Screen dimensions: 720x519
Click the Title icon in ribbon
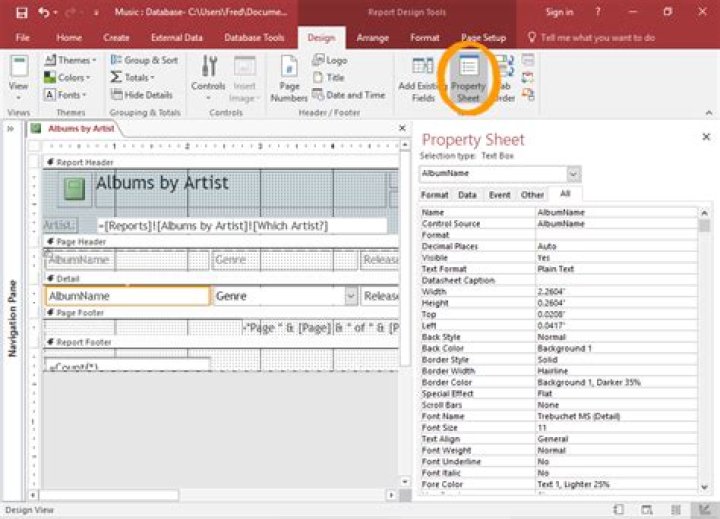(328, 78)
